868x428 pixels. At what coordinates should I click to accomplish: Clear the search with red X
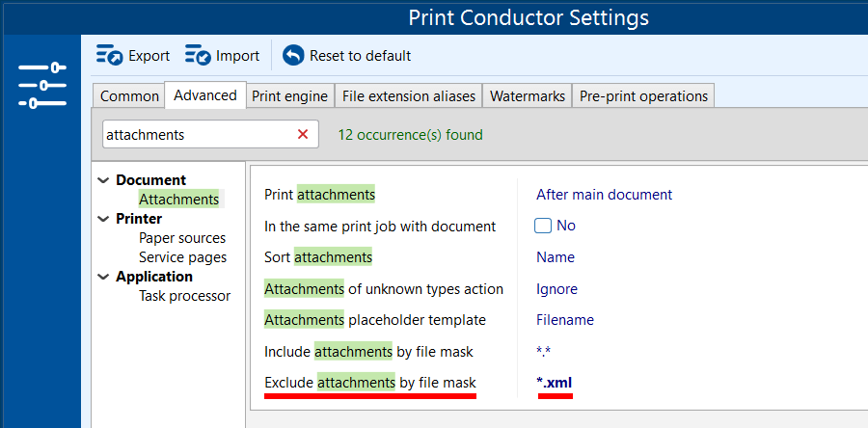[303, 135]
